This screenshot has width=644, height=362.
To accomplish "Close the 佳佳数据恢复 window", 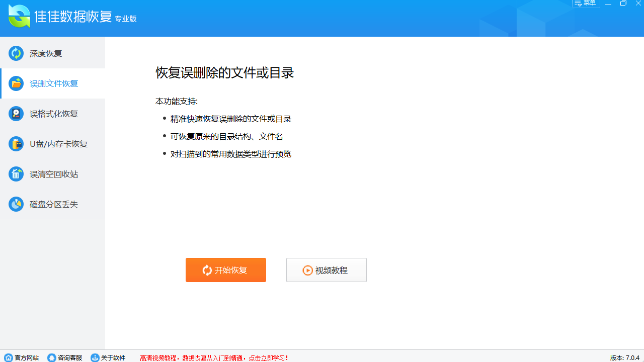I will 638,4.
